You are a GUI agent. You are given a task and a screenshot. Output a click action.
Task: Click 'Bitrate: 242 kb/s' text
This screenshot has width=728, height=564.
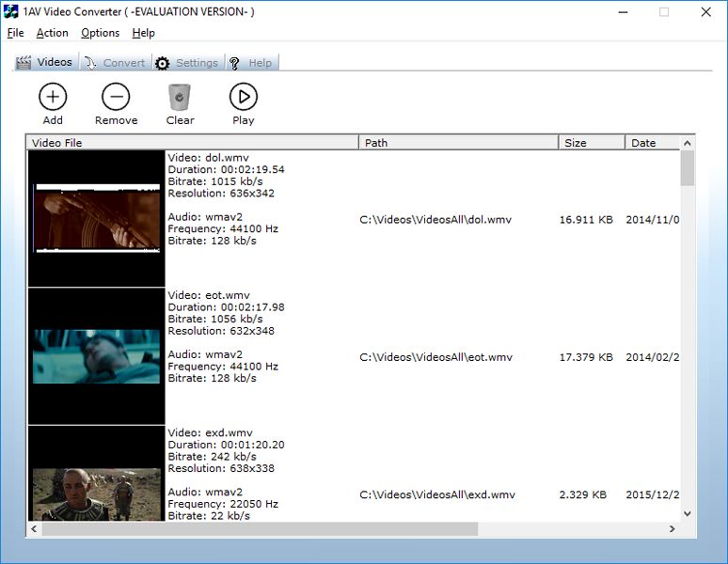point(212,457)
